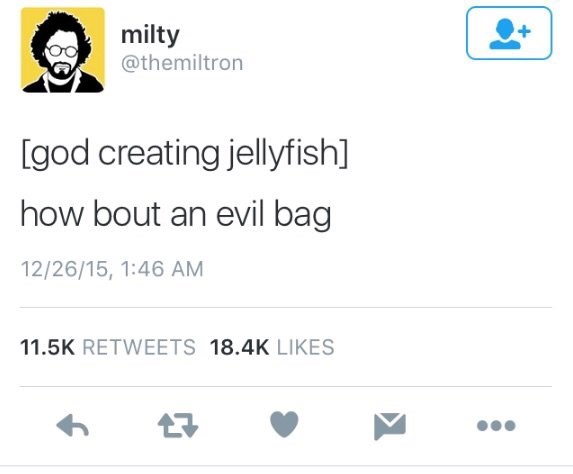Image resolution: width=573 pixels, height=474 pixels.
Task: Click the words 'evil bag' in tweet
Action: (x=273, y=215)
